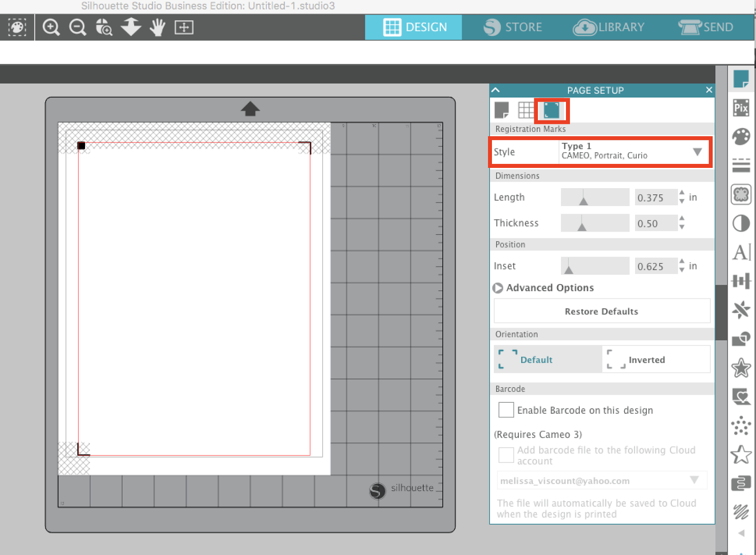Open the STORE tab
Screen dimensions: 756x555
tap(513, 27)
